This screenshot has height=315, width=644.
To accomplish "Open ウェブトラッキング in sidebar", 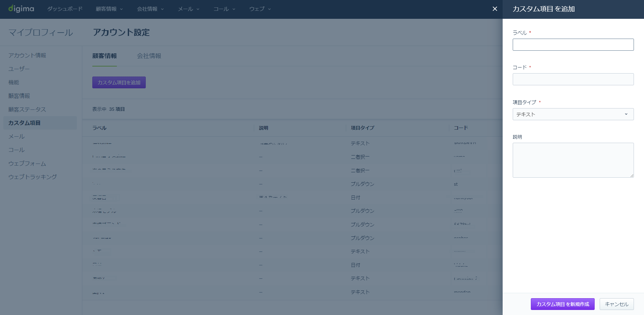I will (x=33, y=177).
